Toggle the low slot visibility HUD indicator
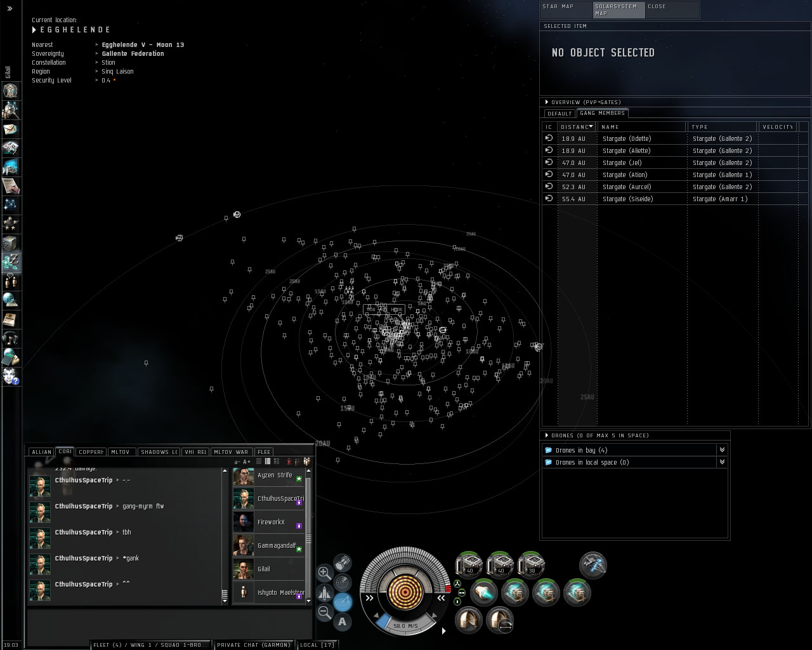The width and height of the screenshot is (812, 650). (457, 601)
